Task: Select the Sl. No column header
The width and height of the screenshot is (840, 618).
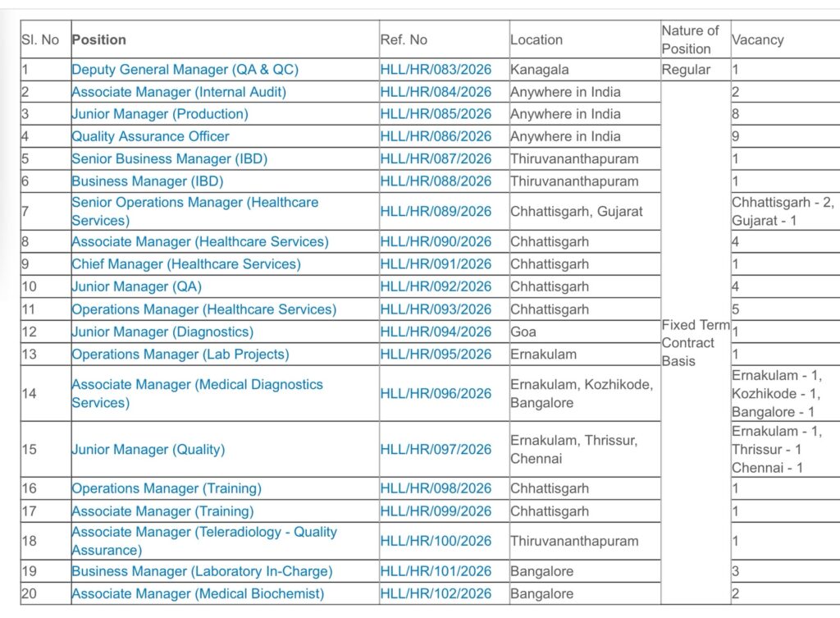Action: pyautogui.click(x=46, y=39)
